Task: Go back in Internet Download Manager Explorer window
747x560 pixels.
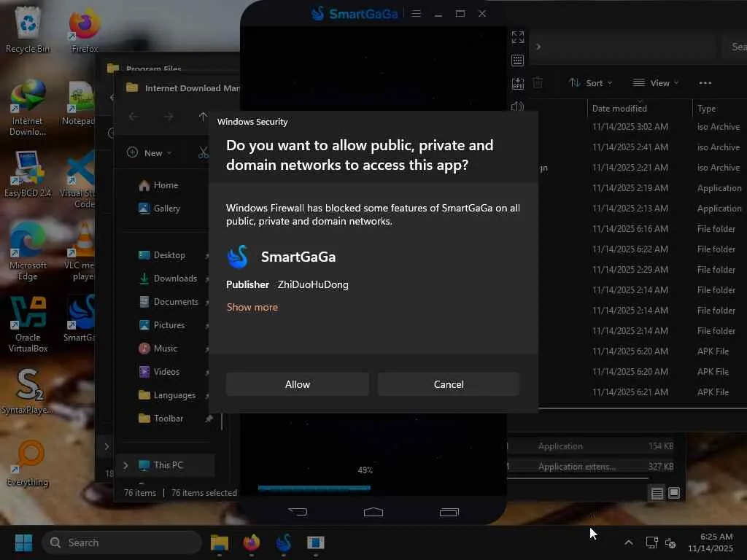Action: (x=134, y=117)
